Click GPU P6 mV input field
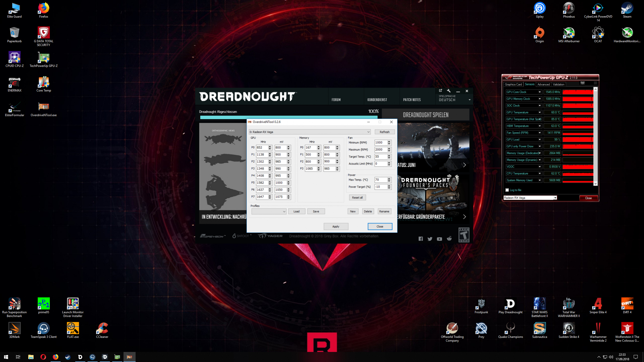This screenshot has width=644, height=362. click(280, 190)
